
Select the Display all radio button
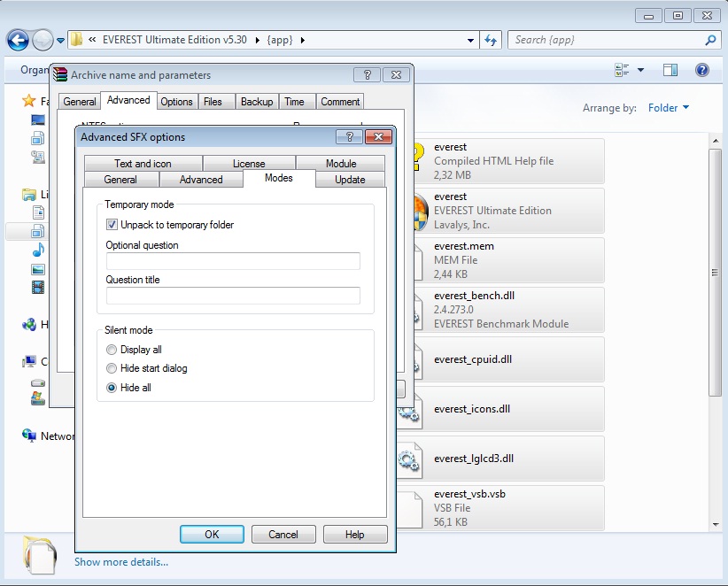(112, 350)
